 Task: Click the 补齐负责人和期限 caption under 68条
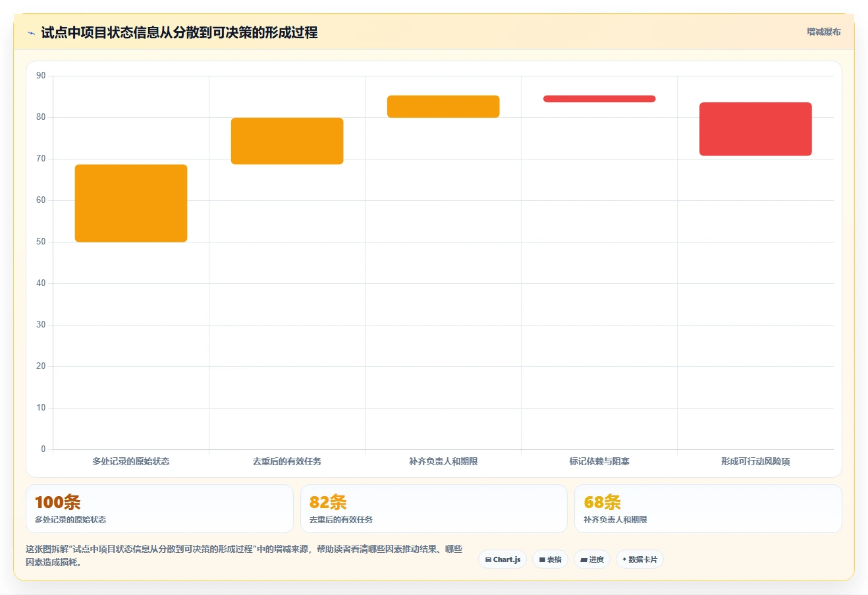(615, 520)
